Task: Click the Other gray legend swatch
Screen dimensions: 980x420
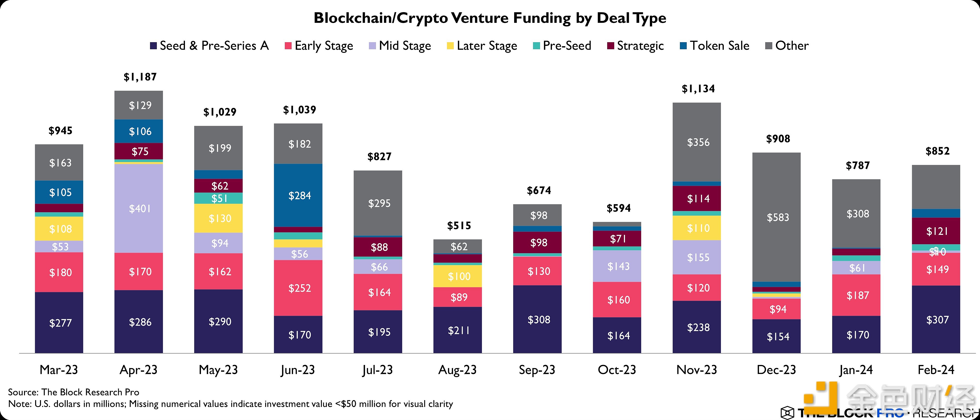Action: click(768, 46)
